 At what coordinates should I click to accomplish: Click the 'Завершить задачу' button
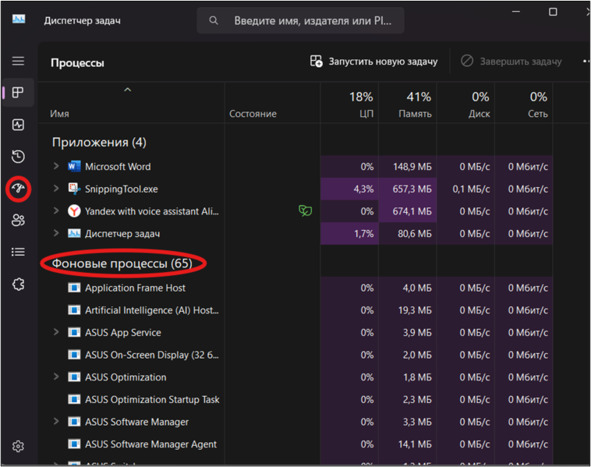511,61
